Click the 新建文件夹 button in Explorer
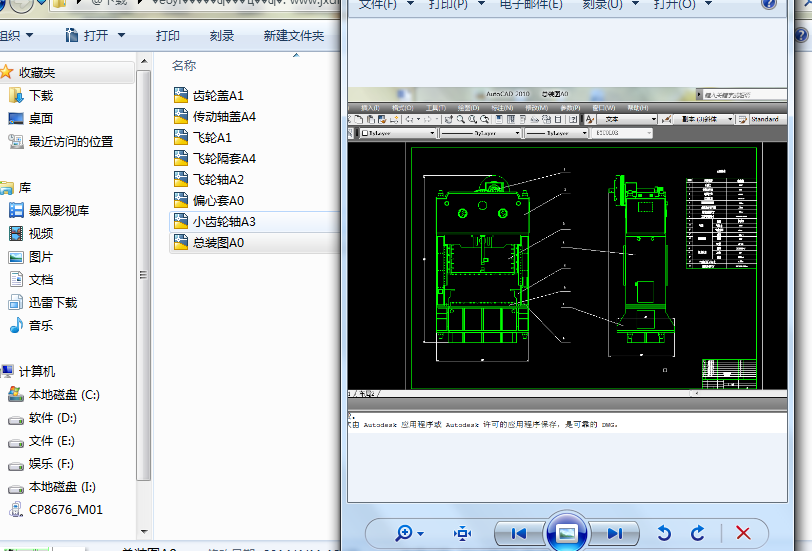 294,36
